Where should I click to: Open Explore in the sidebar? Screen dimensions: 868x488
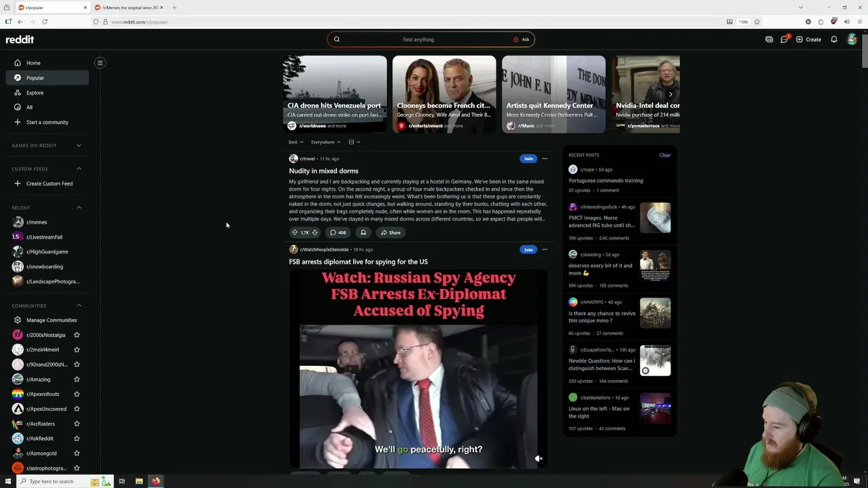pos(47,93)
